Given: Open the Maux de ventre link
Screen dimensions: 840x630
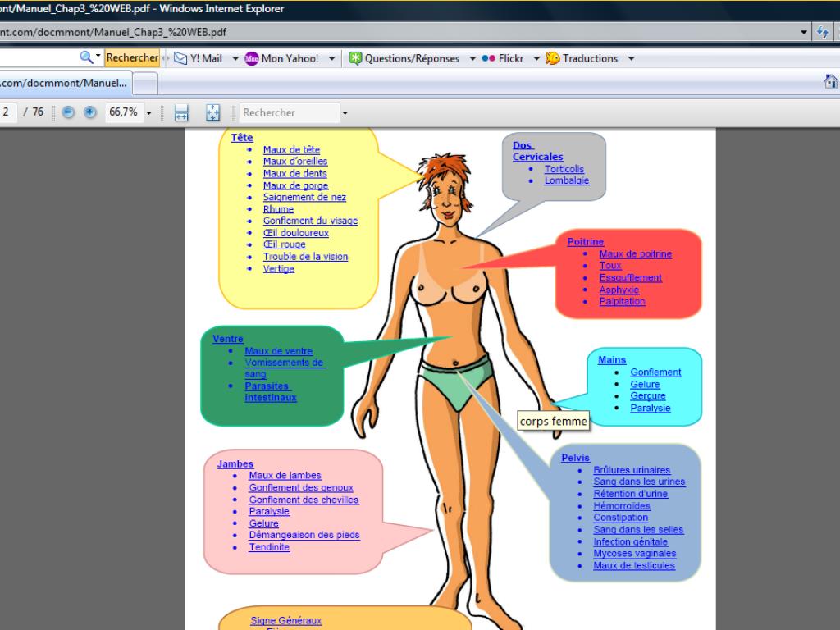Looking at the screenshot, I should pyautogui.click(x=279, y=351).
